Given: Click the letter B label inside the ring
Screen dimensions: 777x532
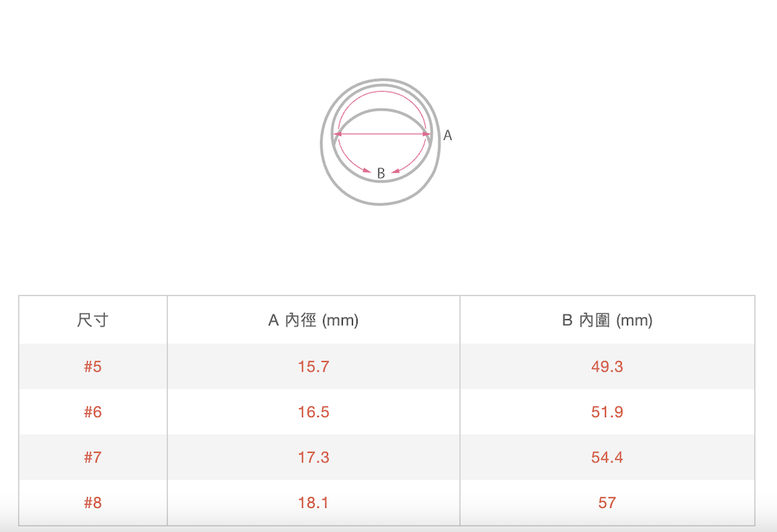Looking at the screenshot, I should coord(381,173).
